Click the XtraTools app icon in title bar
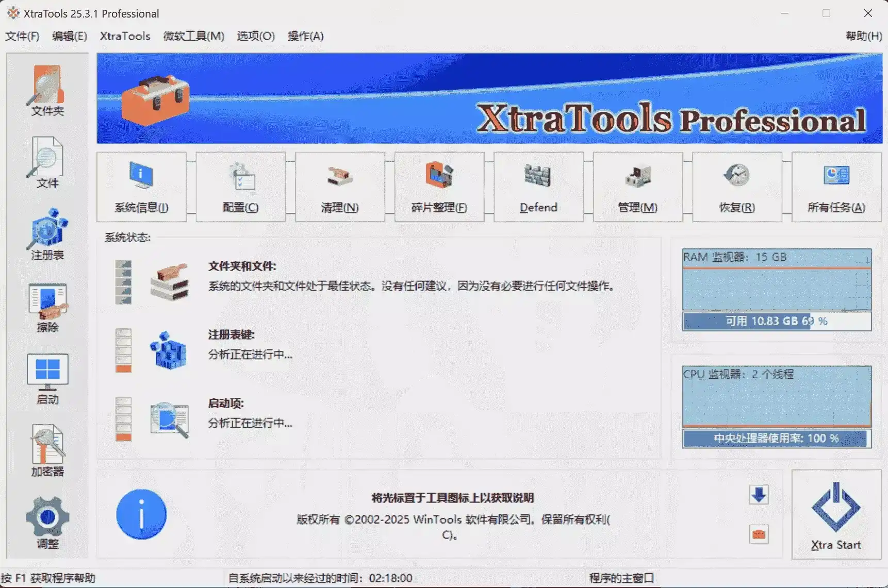 pyautogui.click(x=13, y=13)
